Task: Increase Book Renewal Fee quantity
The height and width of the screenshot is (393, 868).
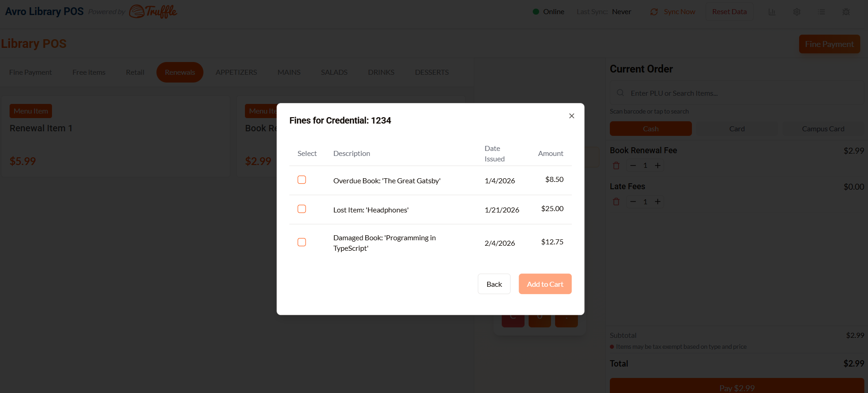Action: (x=658, y=165)
